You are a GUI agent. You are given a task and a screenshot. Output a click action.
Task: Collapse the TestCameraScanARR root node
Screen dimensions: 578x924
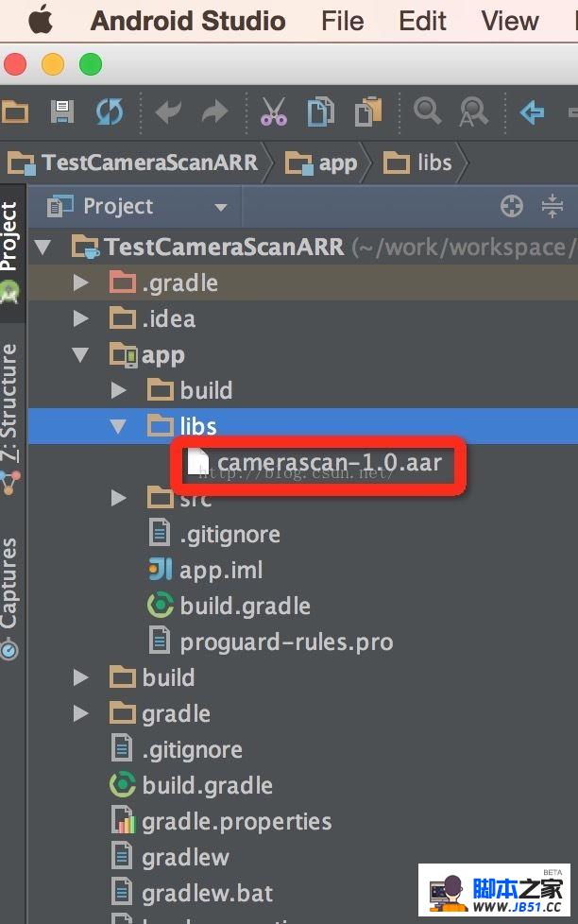[42, 247]
